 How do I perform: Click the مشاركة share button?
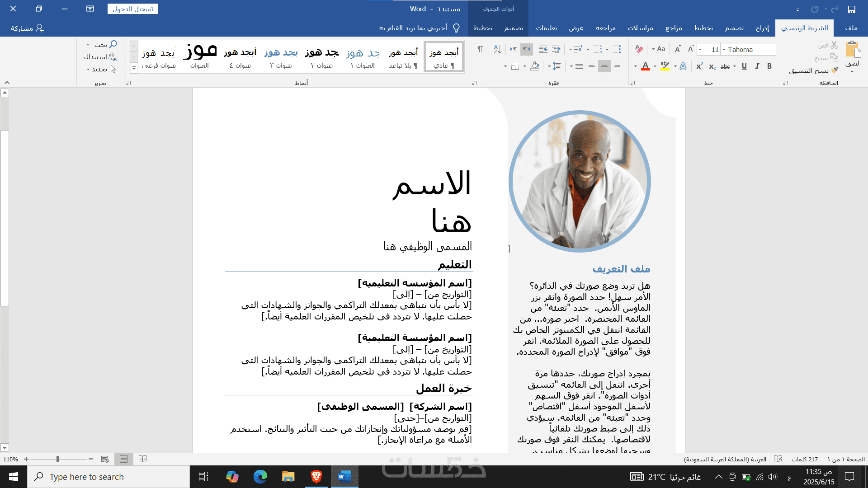[27, 28]
